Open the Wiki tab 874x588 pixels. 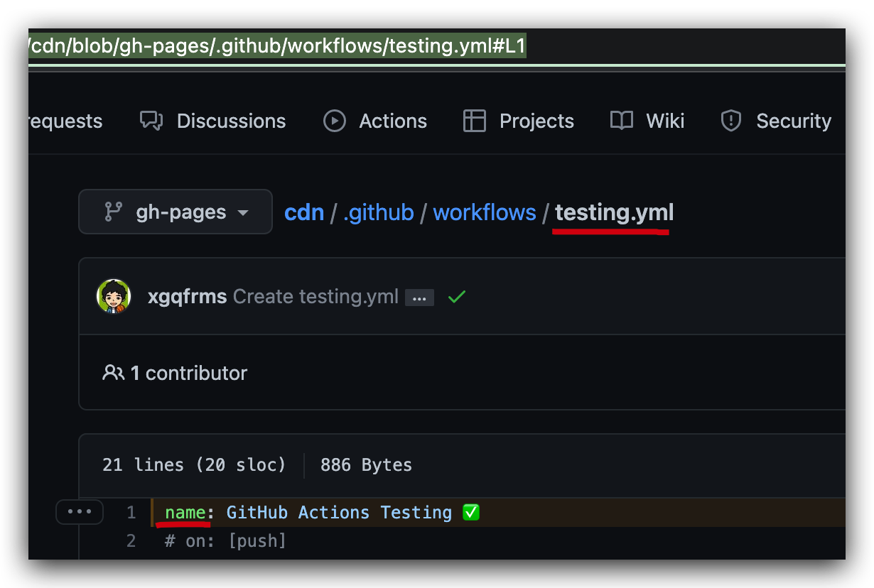tap(647, 121)
